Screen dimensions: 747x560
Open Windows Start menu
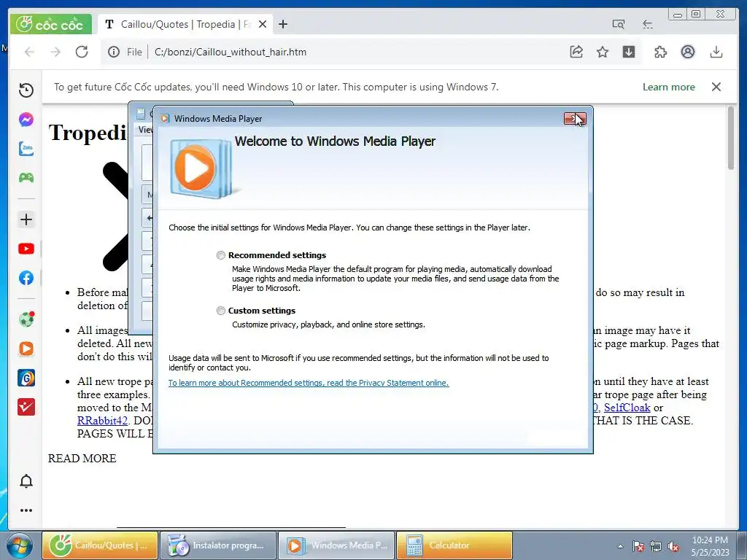20,545
